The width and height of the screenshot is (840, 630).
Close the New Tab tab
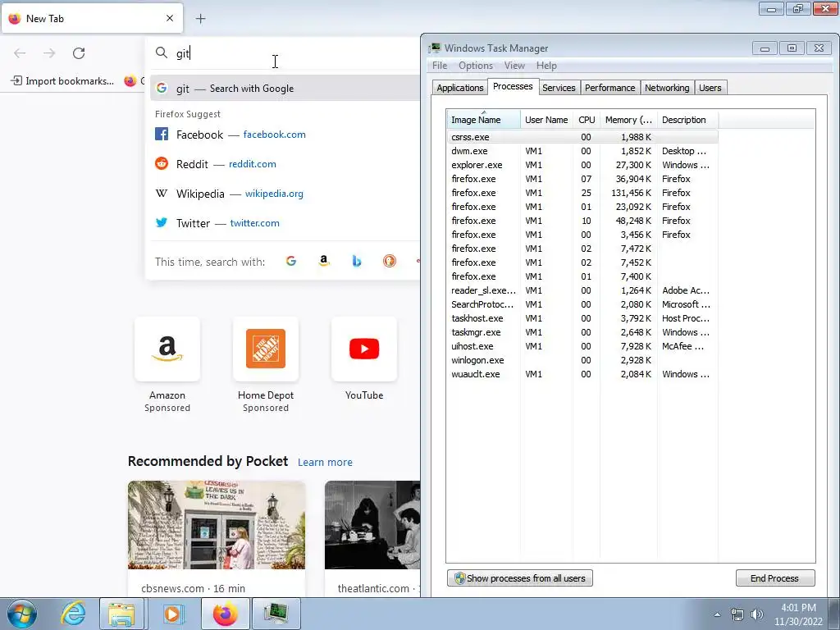[170, 18]
